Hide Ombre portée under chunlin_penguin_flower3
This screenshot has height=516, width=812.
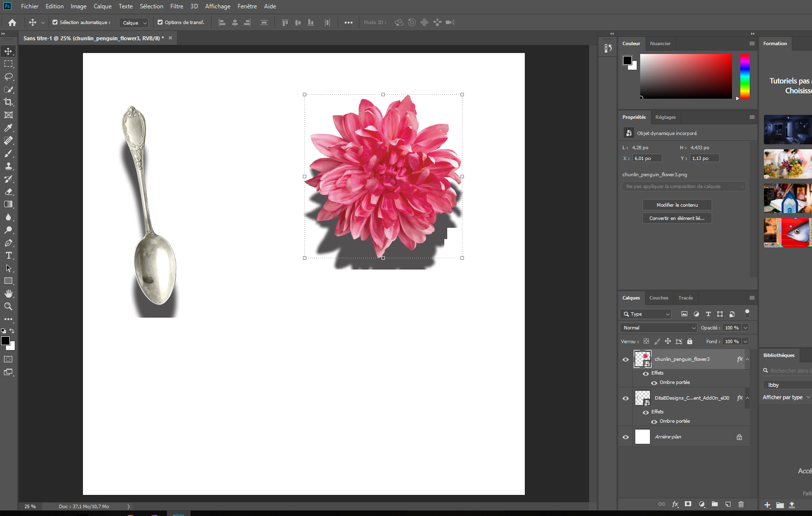pos(654,383)
